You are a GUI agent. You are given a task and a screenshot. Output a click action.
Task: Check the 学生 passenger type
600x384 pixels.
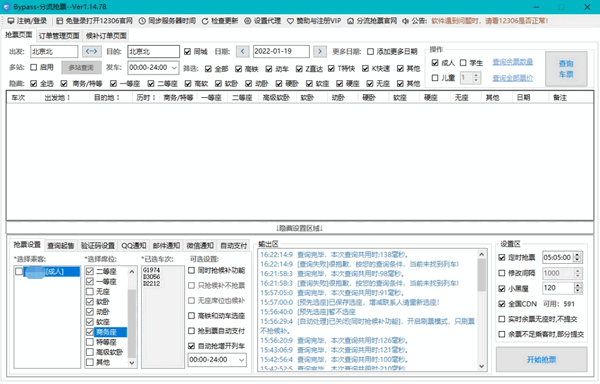coord(463,62)
